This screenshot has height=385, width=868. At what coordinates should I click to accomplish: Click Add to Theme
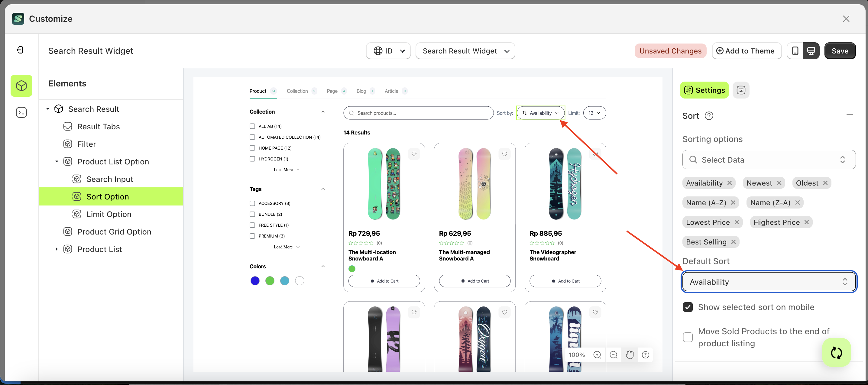pyautogui.click(x=747, y=50)
